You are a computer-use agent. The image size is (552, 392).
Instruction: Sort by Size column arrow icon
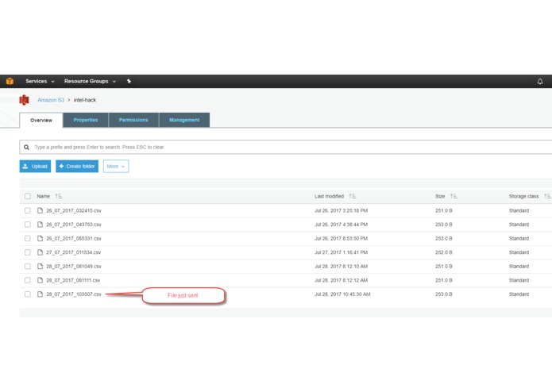coord(454,196)
